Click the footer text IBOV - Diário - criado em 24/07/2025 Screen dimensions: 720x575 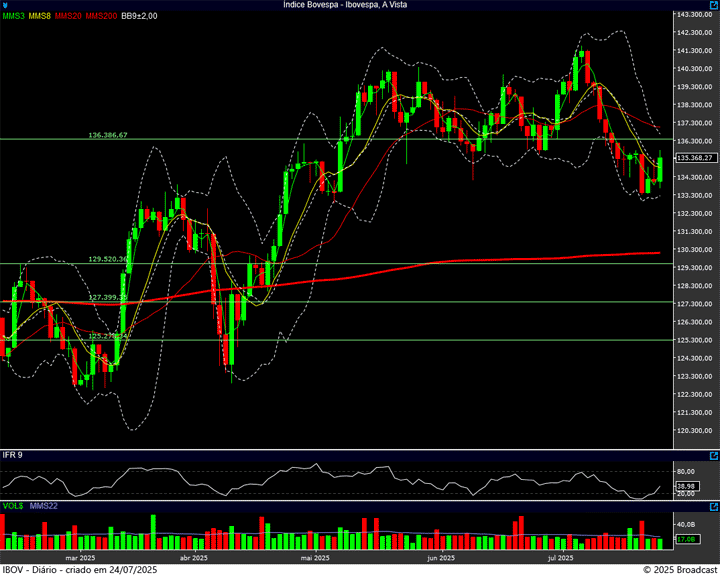80,570
